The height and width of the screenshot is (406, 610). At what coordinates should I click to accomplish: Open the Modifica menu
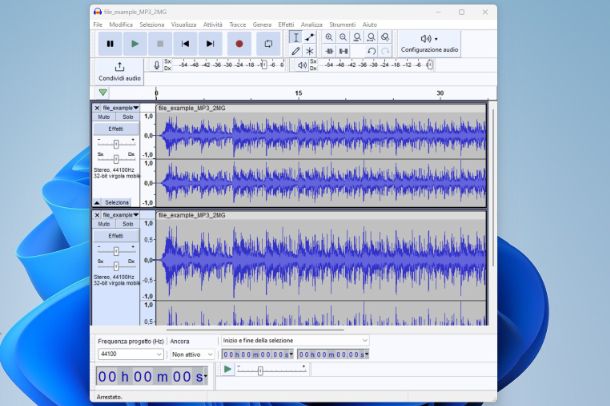tap(121, 24)
